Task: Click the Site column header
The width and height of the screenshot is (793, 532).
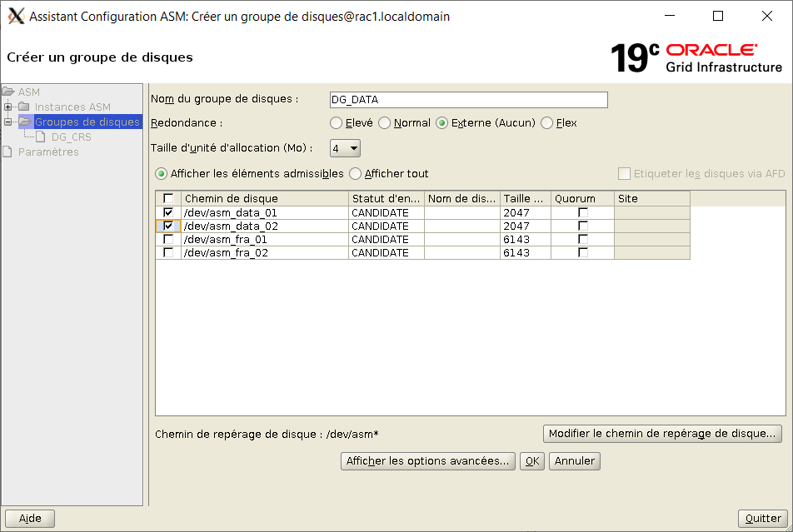Action: coord(652,199)
